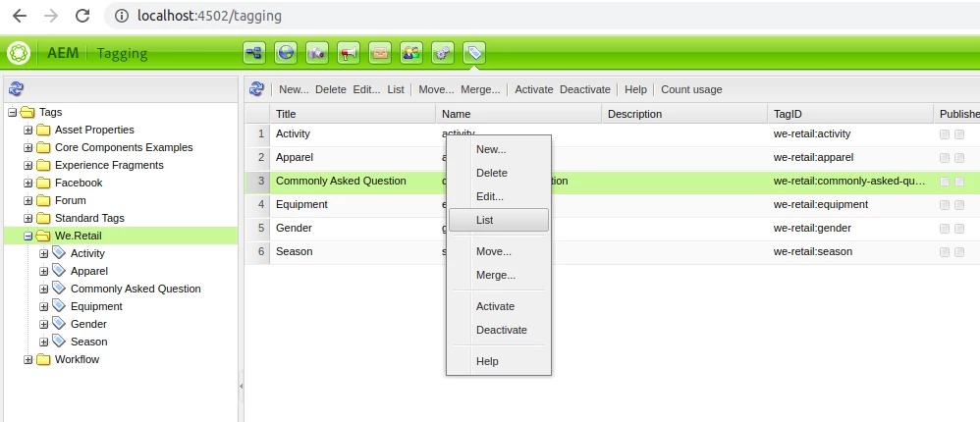The width and height of the screenshot is (980, 422).
Task: Open the Users icon in header
Action: click(x=411, y=53)
